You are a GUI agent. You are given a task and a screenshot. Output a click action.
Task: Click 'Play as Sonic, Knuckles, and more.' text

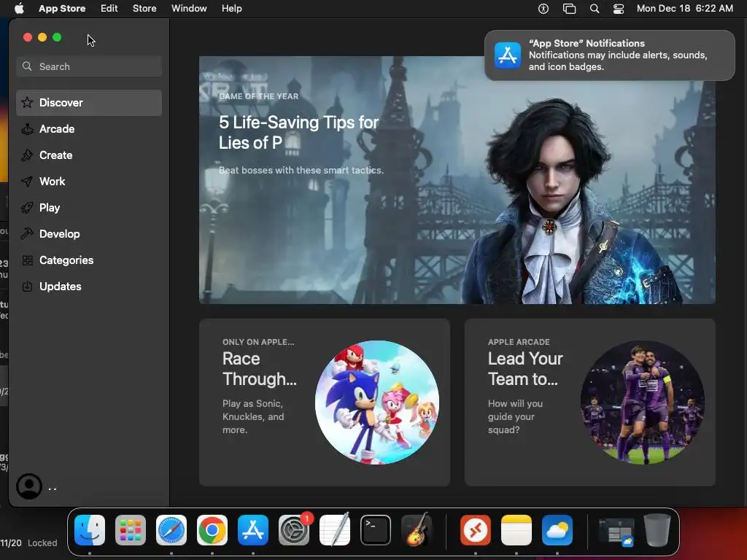click(253, 416)
